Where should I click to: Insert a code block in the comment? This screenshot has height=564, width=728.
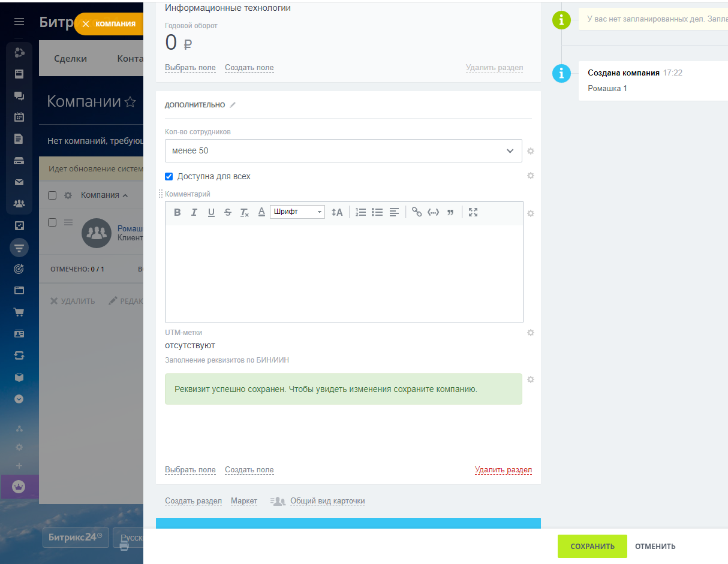point(433,212)
